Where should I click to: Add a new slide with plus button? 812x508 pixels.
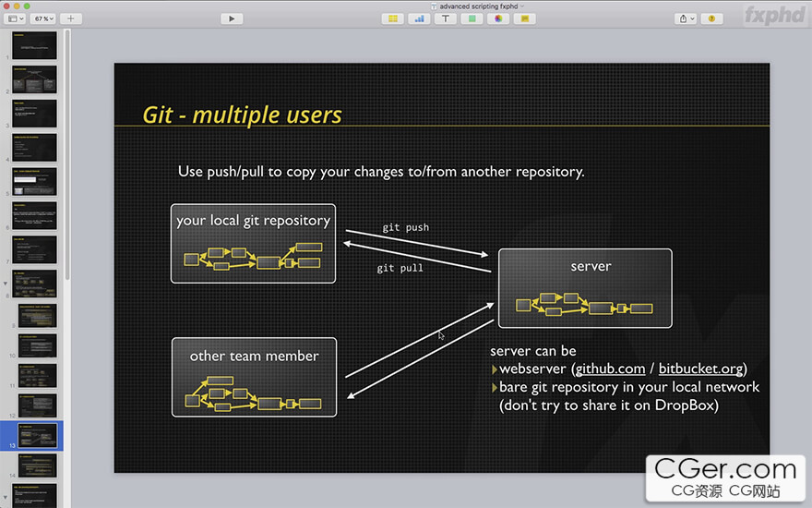[x=71, y=18]
